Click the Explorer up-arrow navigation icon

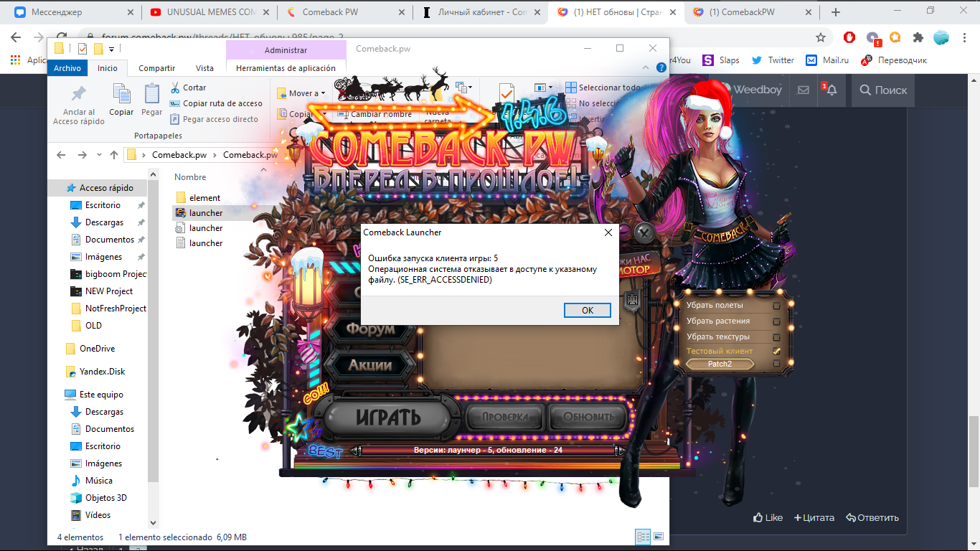tap(114, 155)
